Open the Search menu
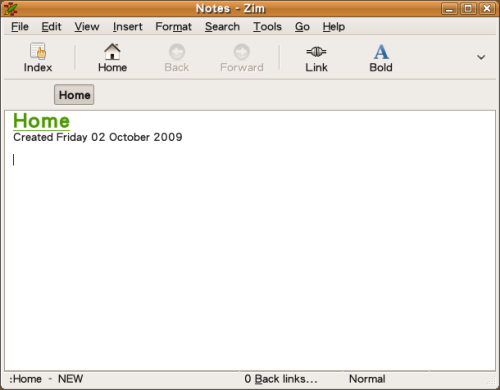Image resolution: width=500 pixels, height=390 pixels. pyautogui.click(x=222, y=26)
